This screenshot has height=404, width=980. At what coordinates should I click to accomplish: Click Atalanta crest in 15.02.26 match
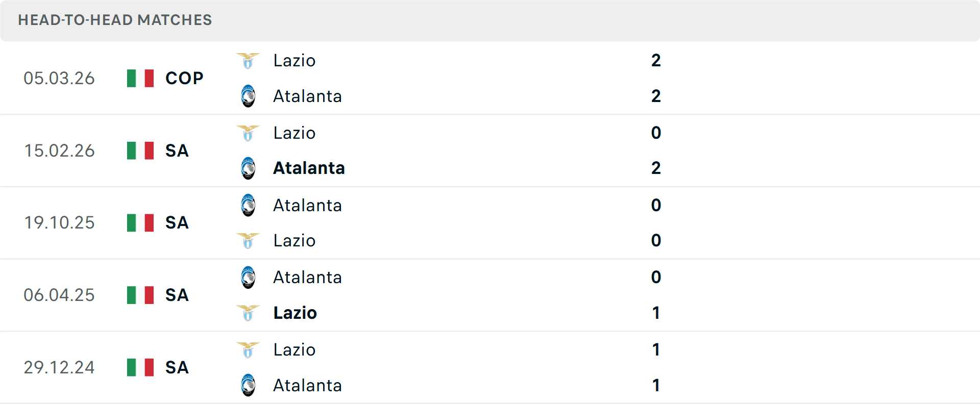248,168
